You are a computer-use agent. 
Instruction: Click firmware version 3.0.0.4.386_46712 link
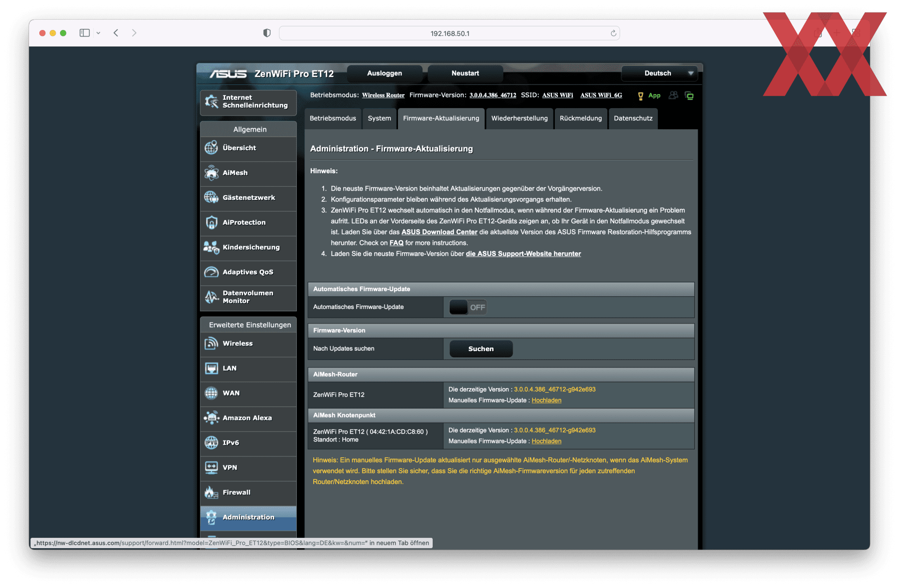[493, 96]
